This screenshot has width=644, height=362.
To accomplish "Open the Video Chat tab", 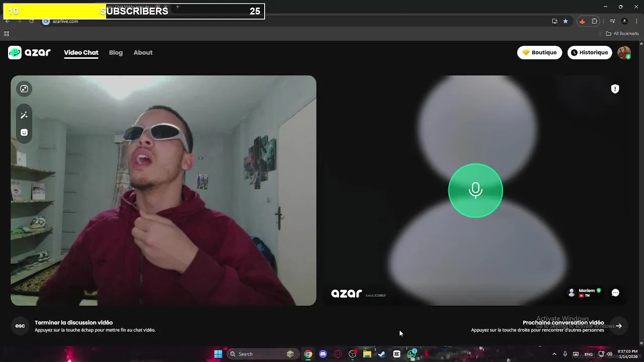I will pos(81,52).
